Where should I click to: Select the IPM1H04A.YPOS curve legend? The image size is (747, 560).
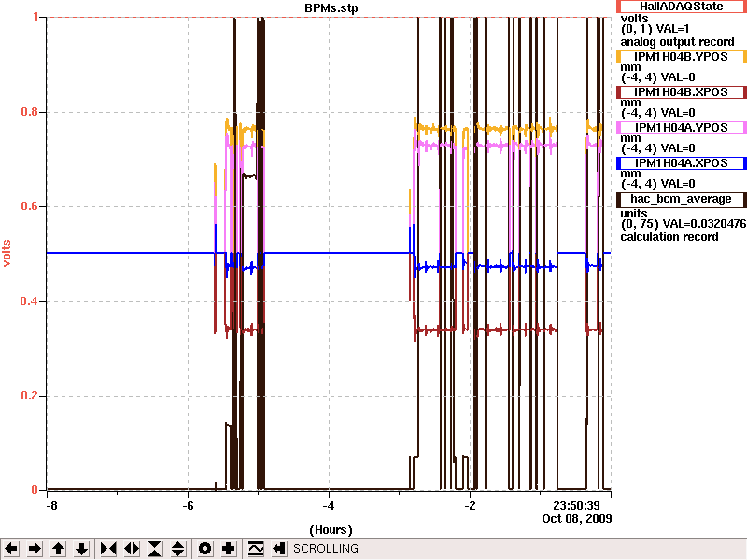point(682,127)
